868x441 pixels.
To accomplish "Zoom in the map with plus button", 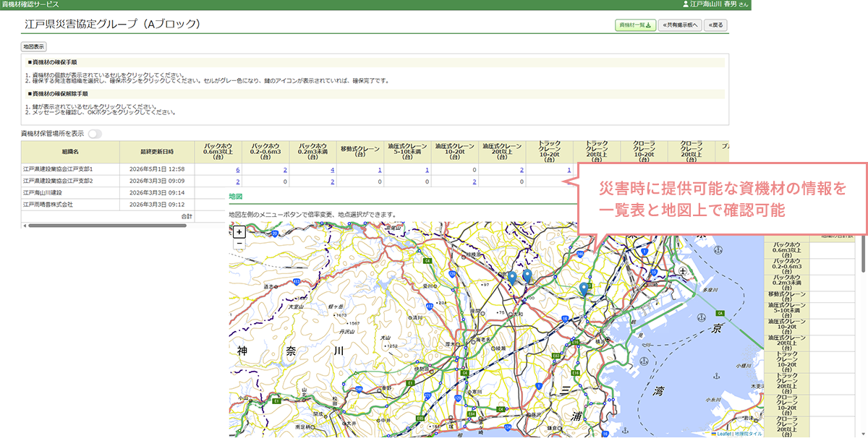I will (x=239, y=232).
